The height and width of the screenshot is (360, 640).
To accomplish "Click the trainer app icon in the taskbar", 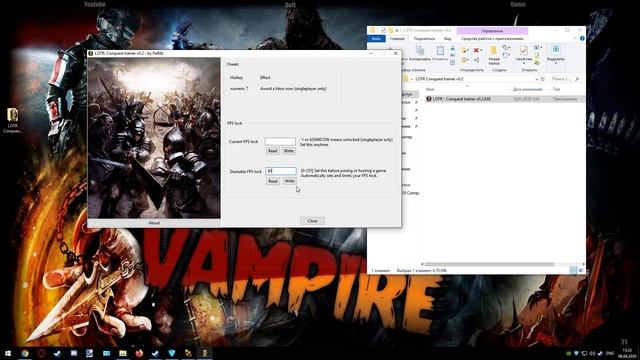I will [204, 353].
